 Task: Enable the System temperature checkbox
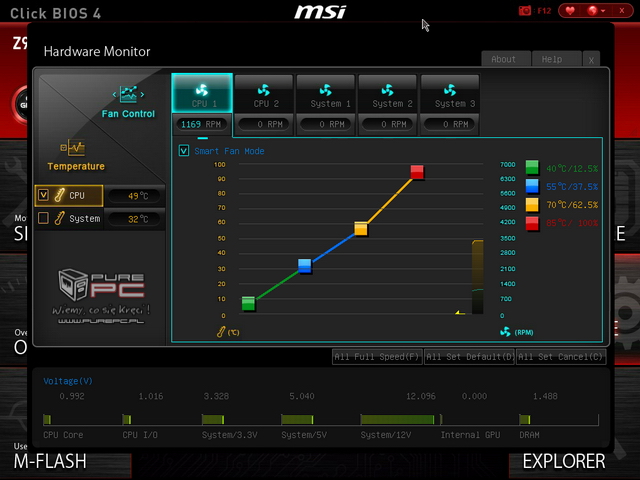pyautogui.click(x=43, y=218)
